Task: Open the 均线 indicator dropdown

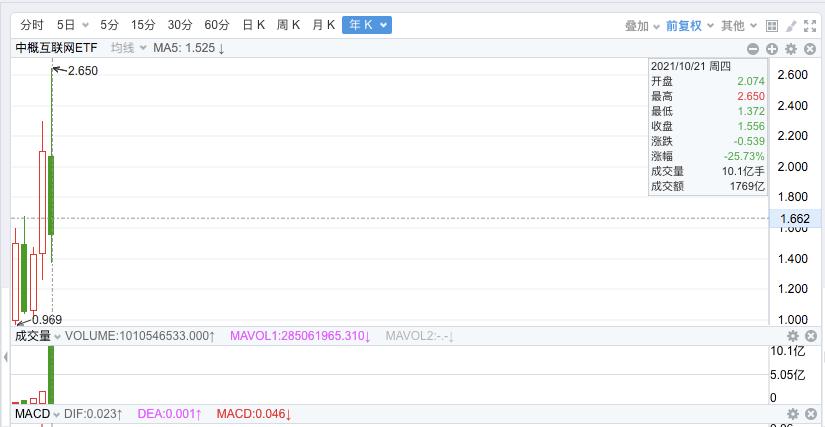Action: [x=129, y=48]
